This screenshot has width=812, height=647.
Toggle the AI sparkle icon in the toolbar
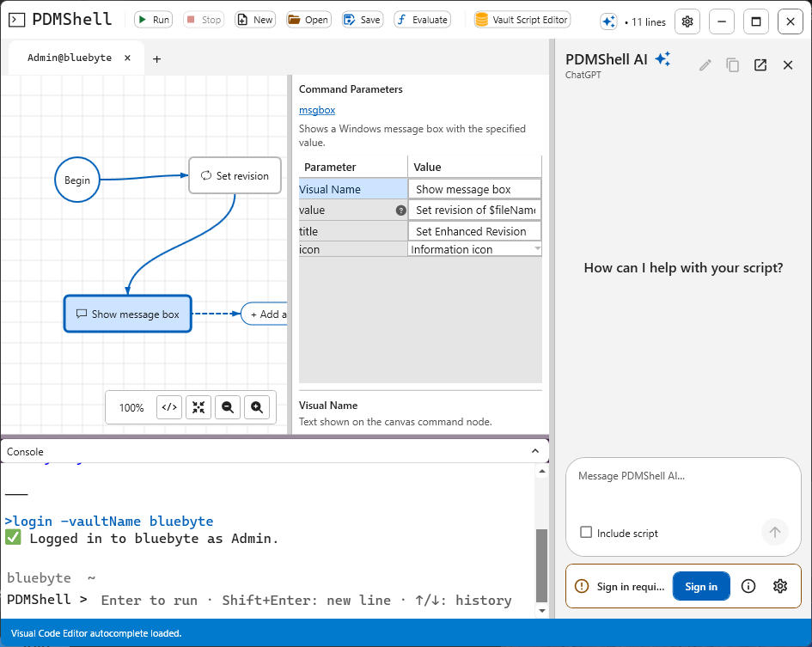coord(608,21)
